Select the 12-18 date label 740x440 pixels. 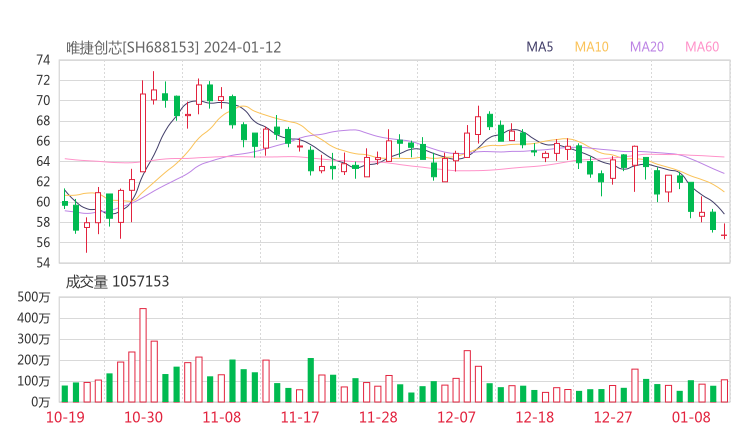[x=535, y=417]
